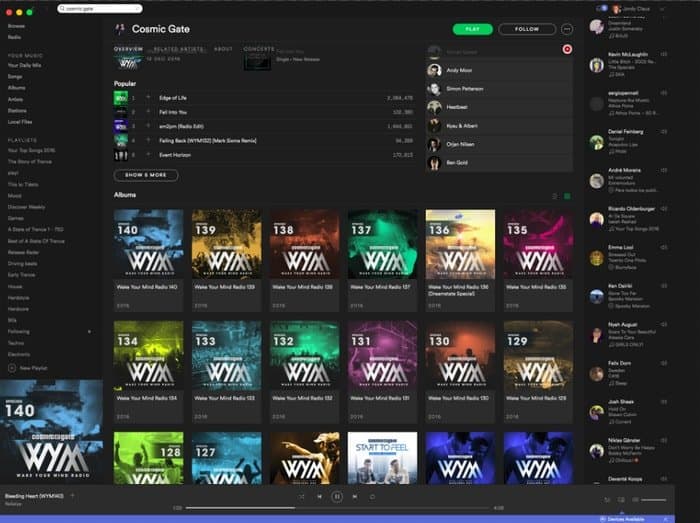
Task: Open the play queue icon
Action: point(607,500)
